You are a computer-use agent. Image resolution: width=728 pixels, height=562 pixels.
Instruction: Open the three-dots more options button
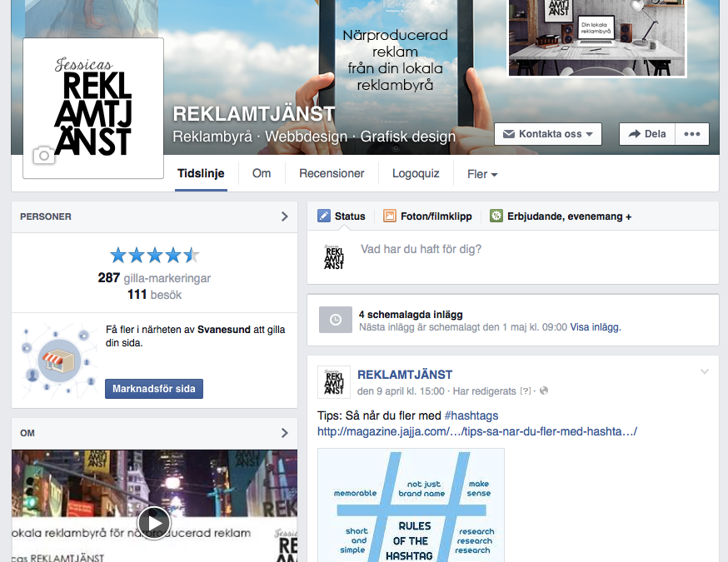tap(692, 134)
